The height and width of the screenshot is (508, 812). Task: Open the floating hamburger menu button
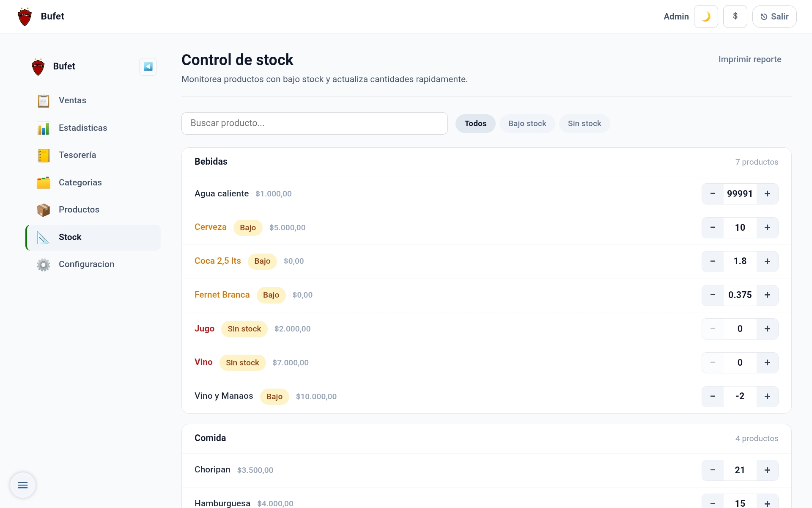[x=23, y=485]
